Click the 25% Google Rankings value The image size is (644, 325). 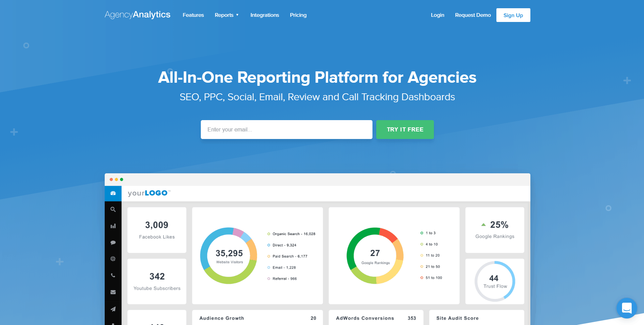499,225
